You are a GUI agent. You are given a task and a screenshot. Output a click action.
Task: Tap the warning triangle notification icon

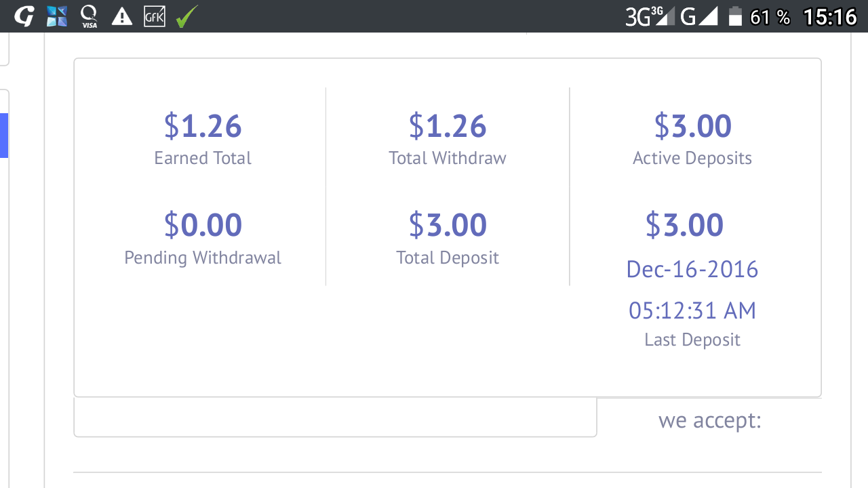pos(122,16)
